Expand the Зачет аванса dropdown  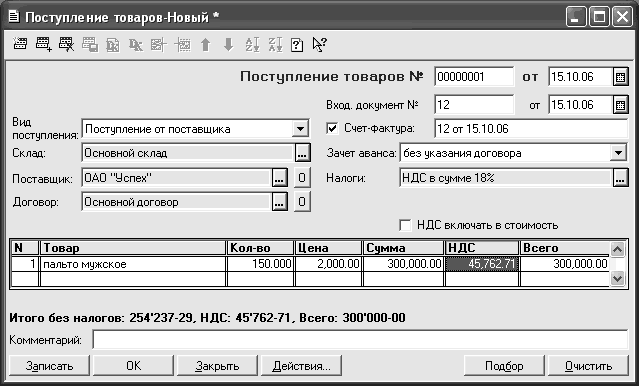point(619,153)
